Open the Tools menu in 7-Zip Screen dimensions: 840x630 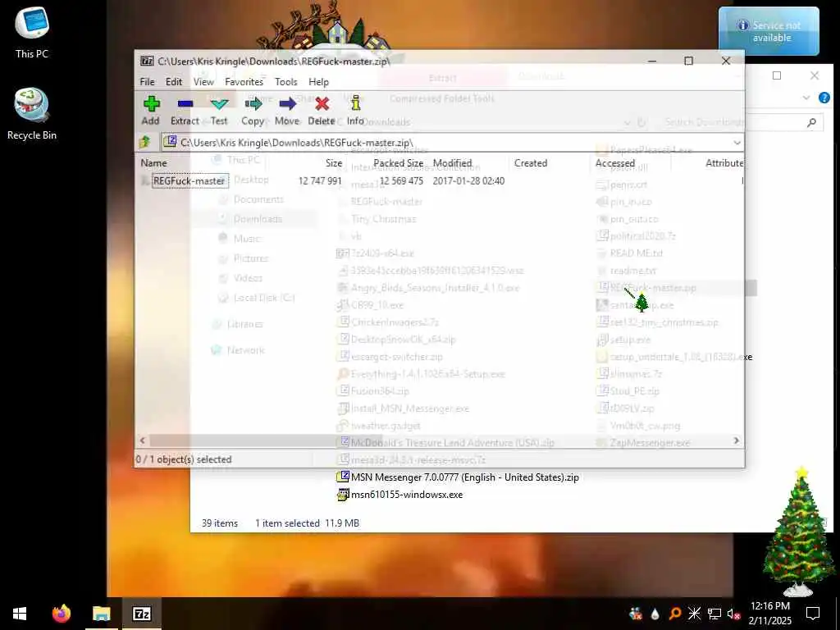coord(286,82)
